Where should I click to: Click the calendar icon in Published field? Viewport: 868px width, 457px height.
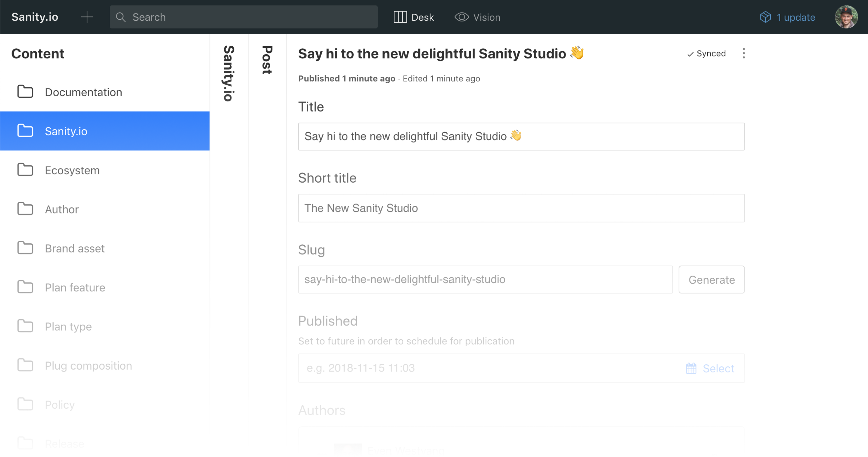point(691,368)
